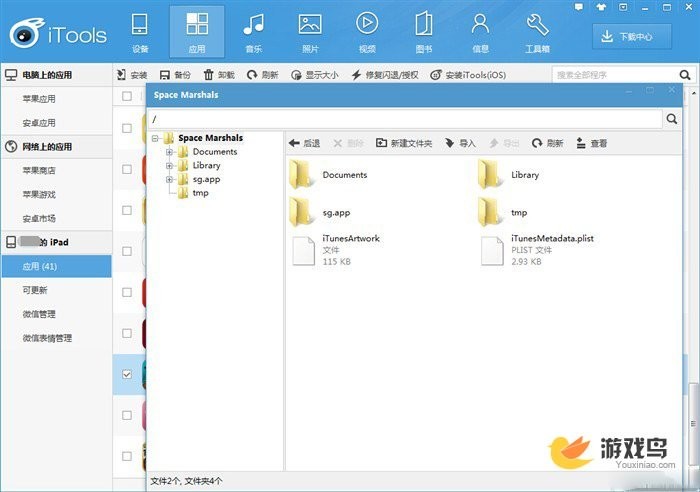Uncheck the checked app row checkbox
700x492 pixels.
(127, 374)
